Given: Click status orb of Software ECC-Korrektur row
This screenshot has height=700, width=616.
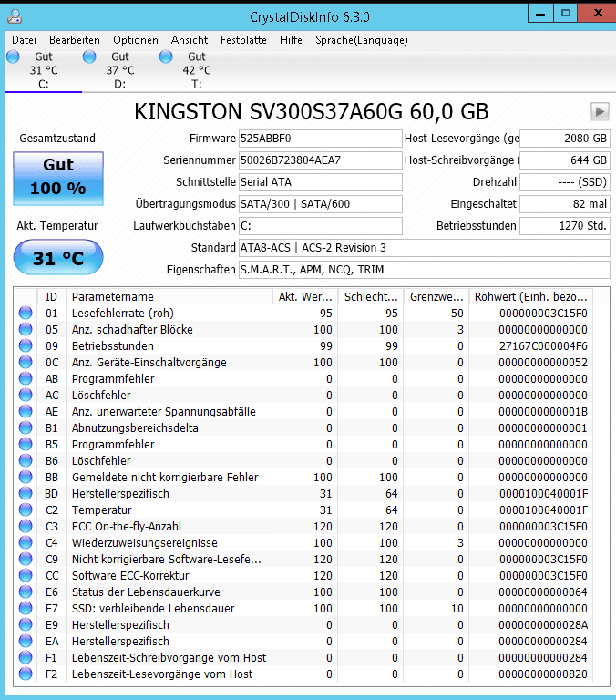Looking at the screenshot, I should pos(26,575).
